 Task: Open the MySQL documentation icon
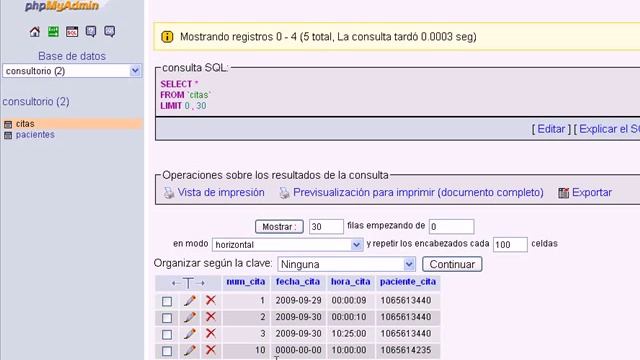[109, 32]
